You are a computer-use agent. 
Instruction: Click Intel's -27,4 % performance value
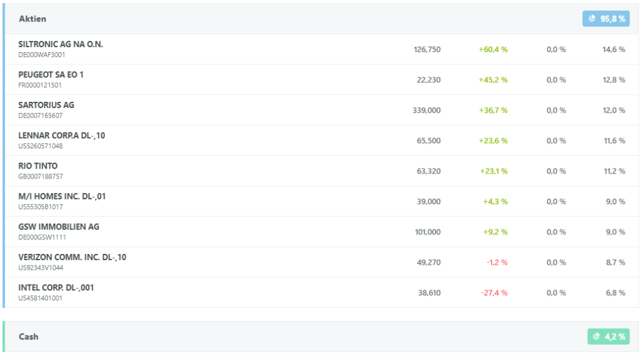click(494, 293)
